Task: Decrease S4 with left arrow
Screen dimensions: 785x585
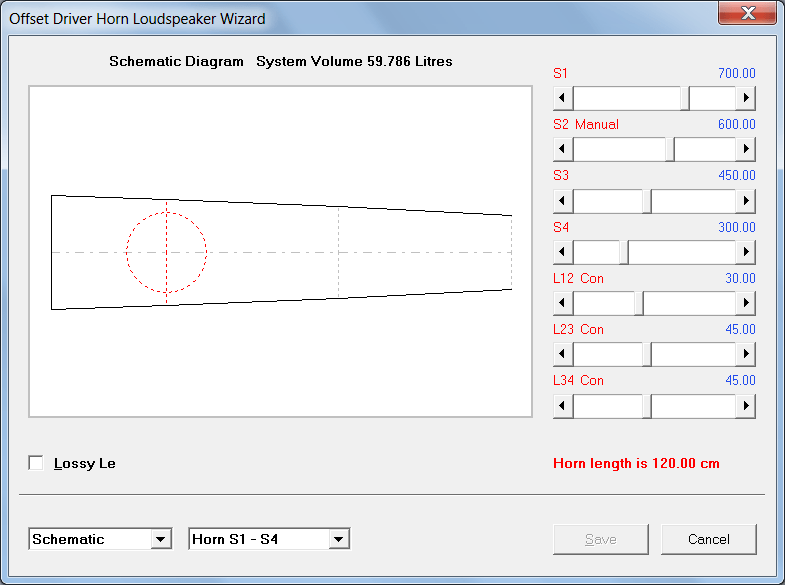Action: click(x=563, y=252)
